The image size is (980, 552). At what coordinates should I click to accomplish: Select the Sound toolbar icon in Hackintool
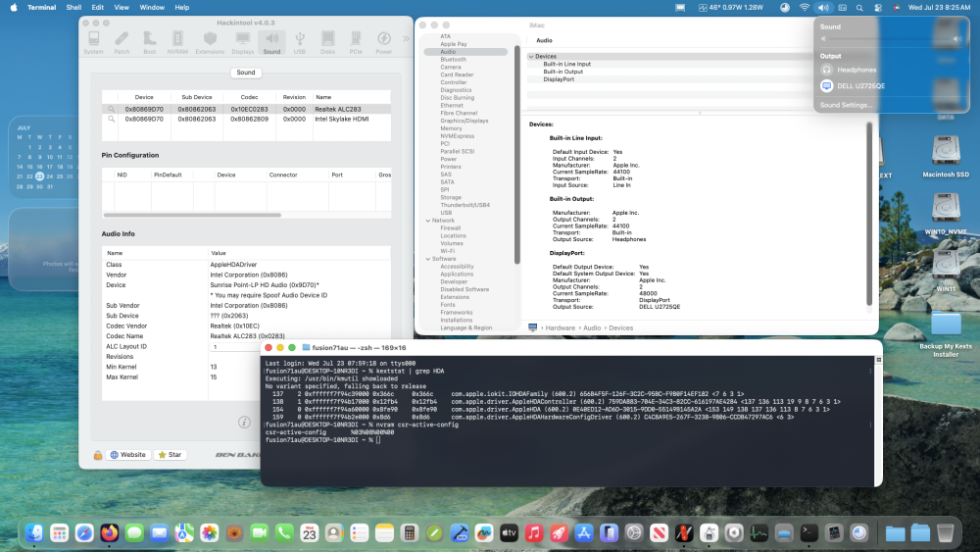point(271,42)
